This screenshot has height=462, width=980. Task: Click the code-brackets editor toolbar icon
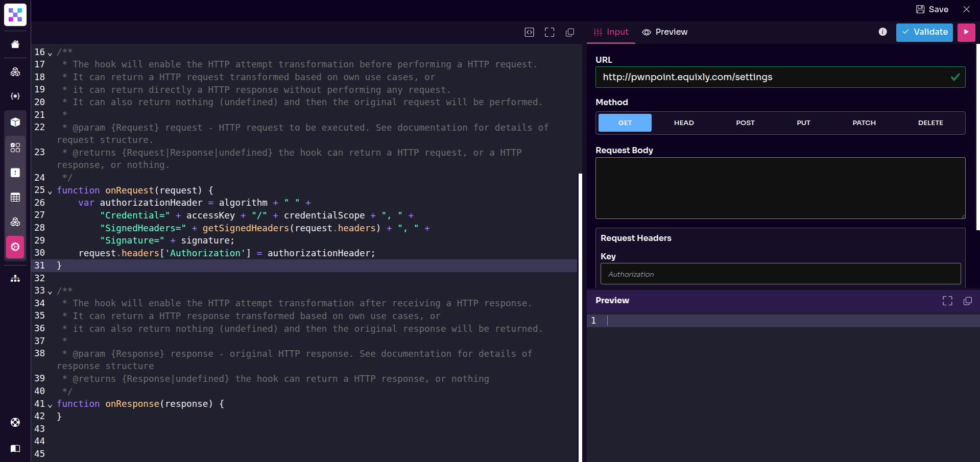tap(530, 32)
